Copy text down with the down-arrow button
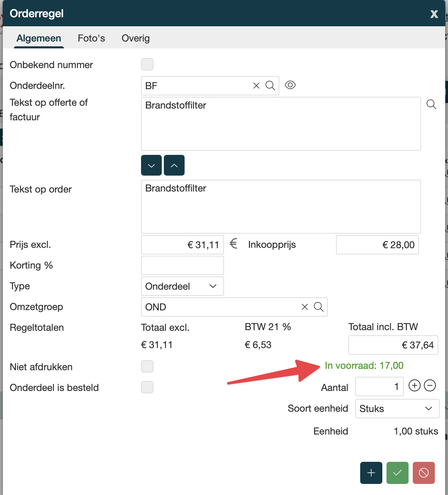 151,166
